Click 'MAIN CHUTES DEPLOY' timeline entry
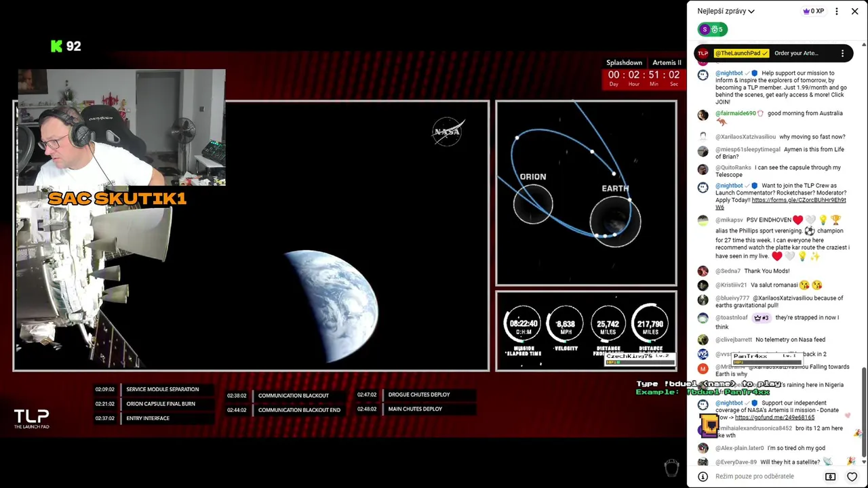This screenshot has width=868, height=488. tap(415, 409)
